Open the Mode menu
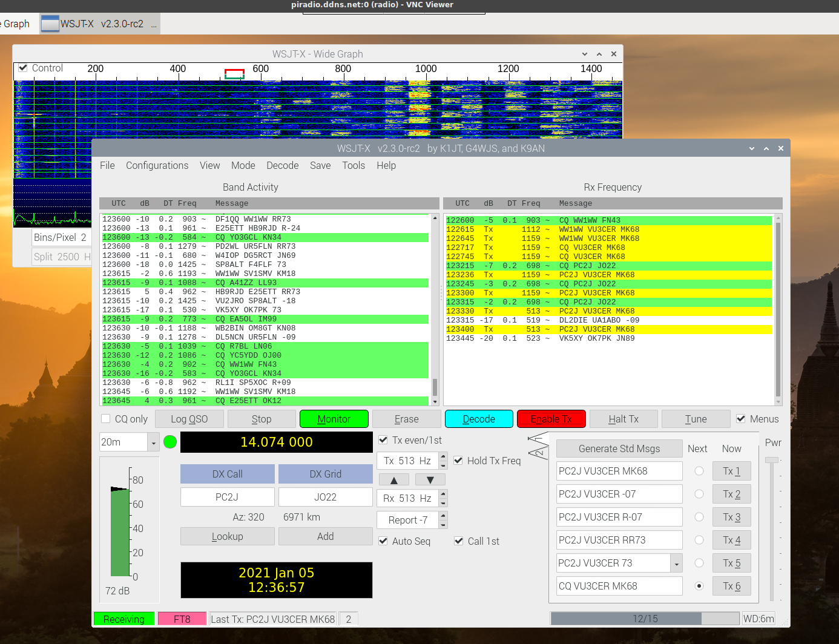The image size is (839, 644). [x=243, y=165]
